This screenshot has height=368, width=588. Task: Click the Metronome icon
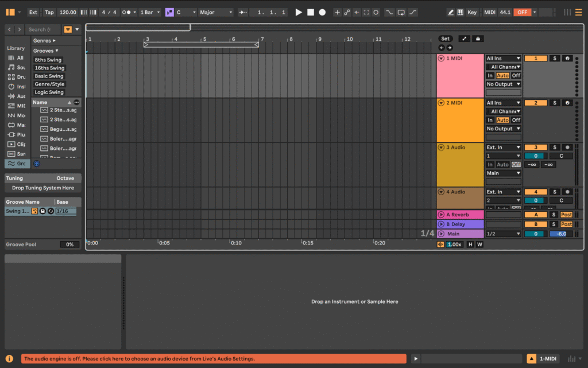tap(126, 13)
